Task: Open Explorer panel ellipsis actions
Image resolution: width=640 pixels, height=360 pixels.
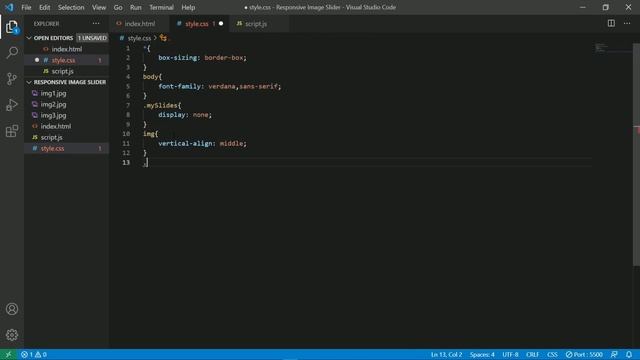Action: [96, 24]
